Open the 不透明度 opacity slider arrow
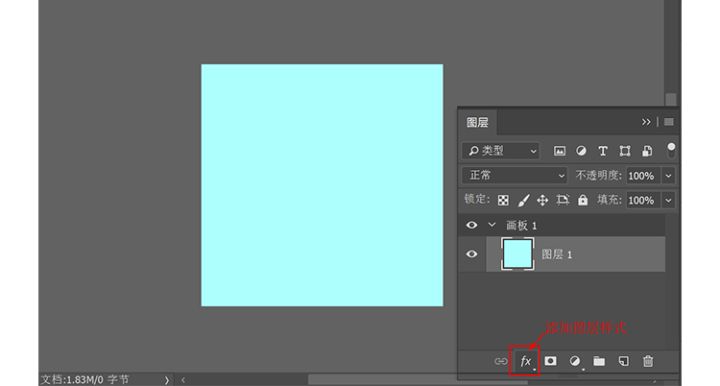 pyautogui.click(x=668, y=176)
